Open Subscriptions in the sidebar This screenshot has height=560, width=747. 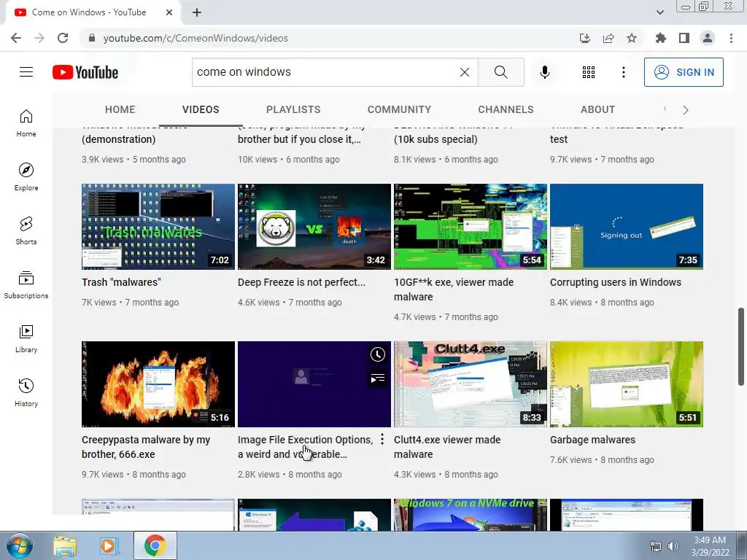coord(26,285)
